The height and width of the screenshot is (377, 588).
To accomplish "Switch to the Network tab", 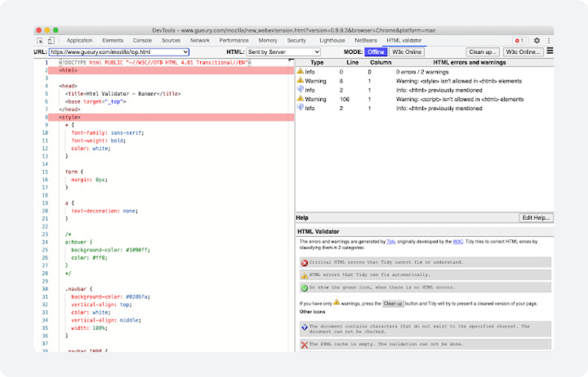I will click(x=200, y=41).
